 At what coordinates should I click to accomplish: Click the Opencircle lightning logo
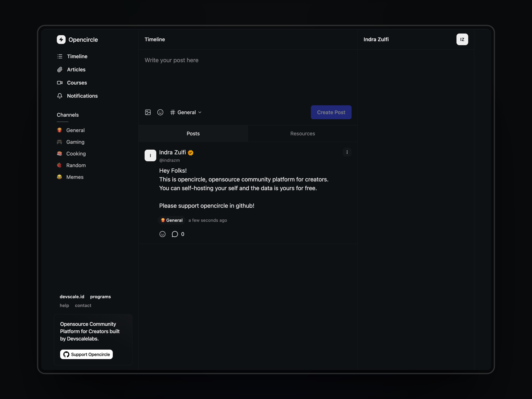point(61,39)
